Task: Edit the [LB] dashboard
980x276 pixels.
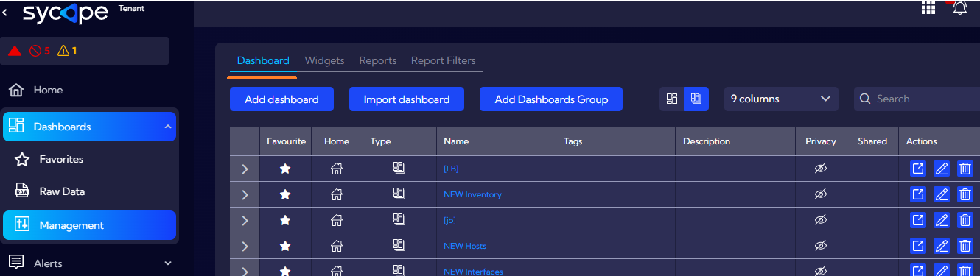Action: tap(942, 169)
